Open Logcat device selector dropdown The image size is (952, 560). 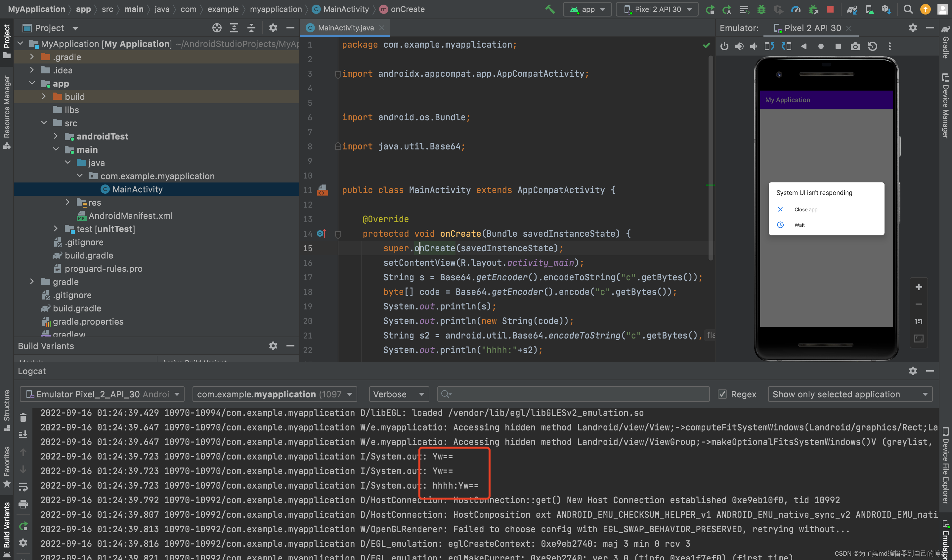tap(102, 394)
